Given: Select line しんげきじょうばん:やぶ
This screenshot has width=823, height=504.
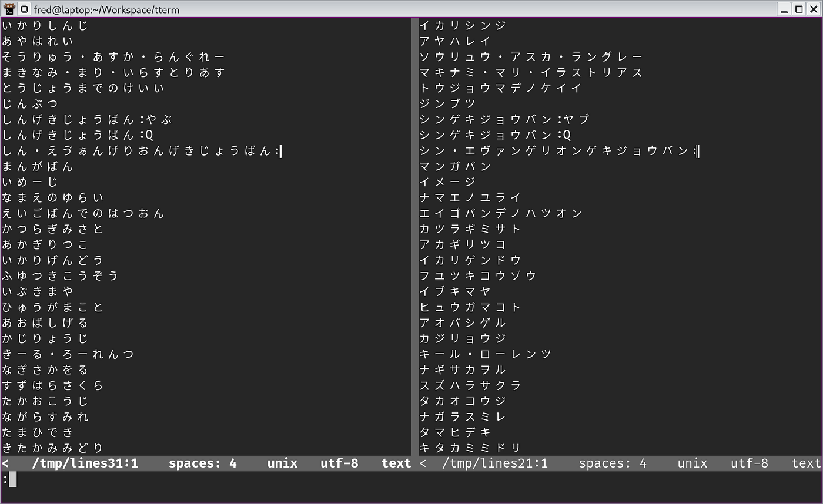Looking at the screenshot, I should (x=87, y=119).
